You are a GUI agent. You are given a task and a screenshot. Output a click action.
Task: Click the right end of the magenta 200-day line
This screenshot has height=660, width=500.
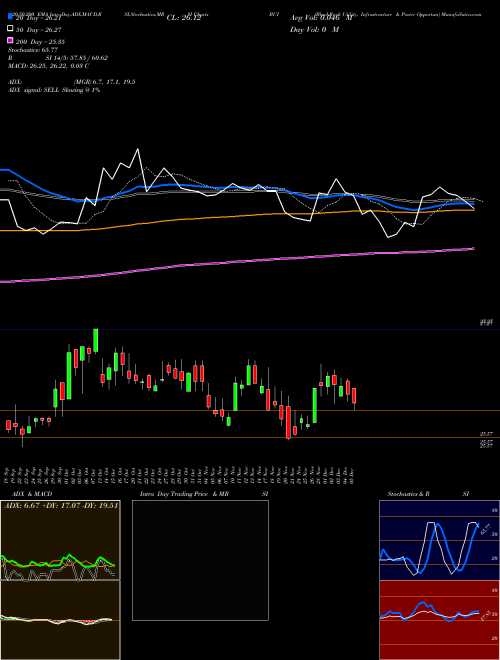(x=473, y=249)
